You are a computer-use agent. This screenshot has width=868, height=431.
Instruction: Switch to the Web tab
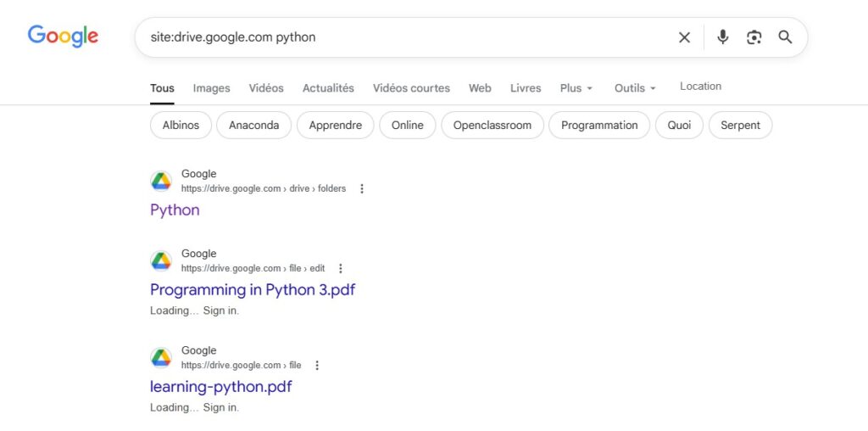480,88
